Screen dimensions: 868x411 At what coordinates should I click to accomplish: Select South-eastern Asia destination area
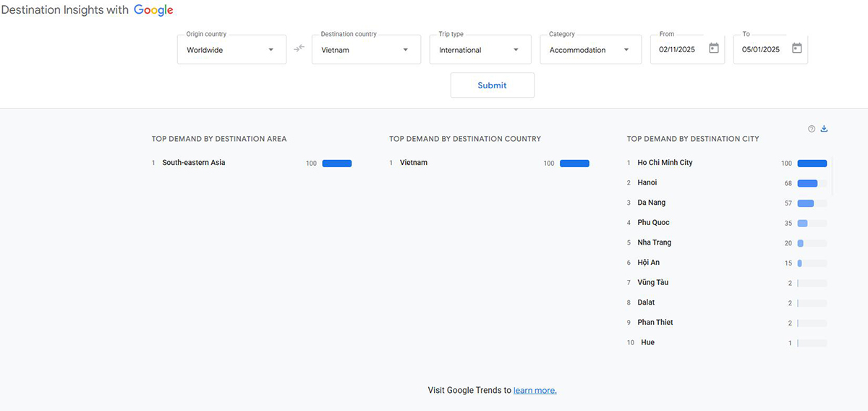pyautogui.click(x=193, y=163)
